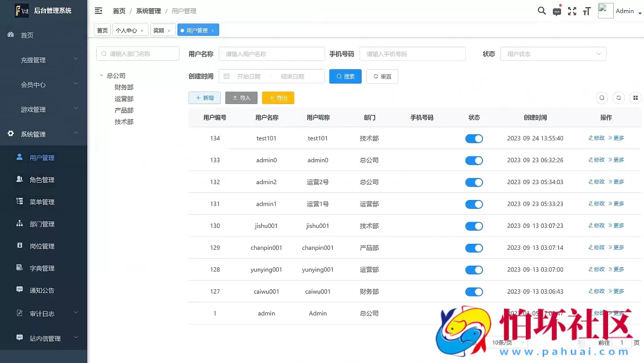Image resolution: width=644 pixels, height=363 pixels.
Task: Disable status toggle for caiwu001
Action: click(474, 291)
